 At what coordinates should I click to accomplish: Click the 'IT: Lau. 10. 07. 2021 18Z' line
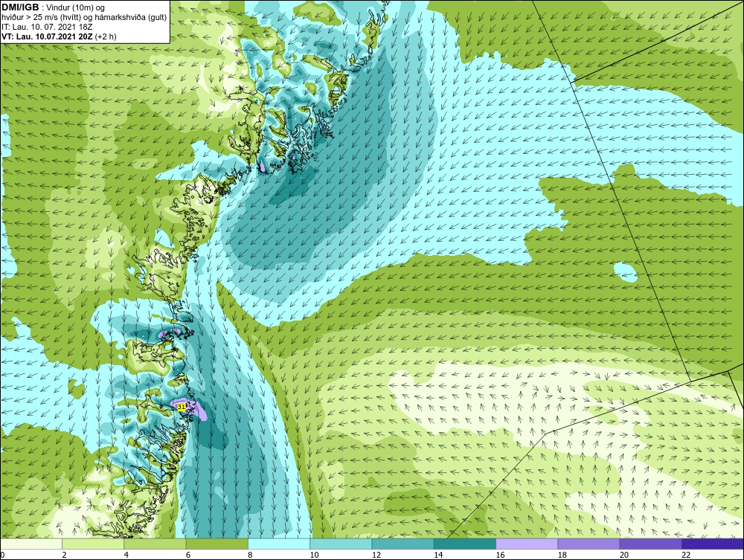(x=47, y=27)
